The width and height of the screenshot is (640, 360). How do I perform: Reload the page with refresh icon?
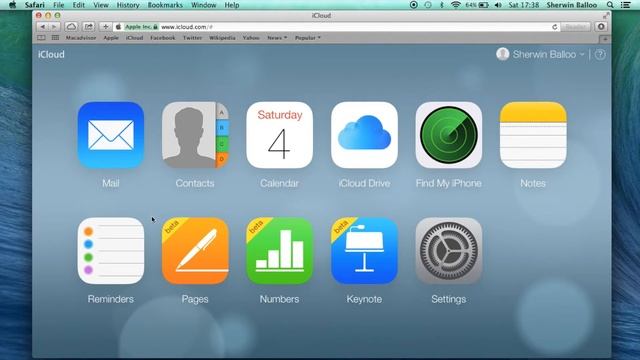point(554,27)
